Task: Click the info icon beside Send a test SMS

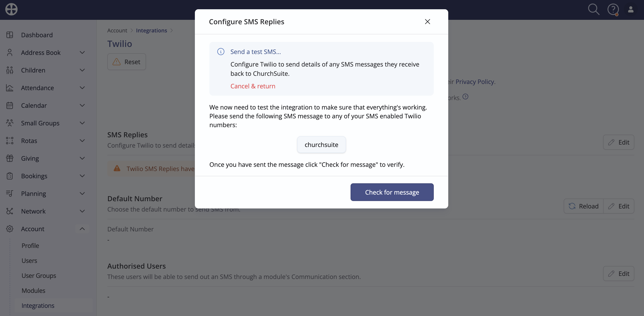Action: coord(221,52)
